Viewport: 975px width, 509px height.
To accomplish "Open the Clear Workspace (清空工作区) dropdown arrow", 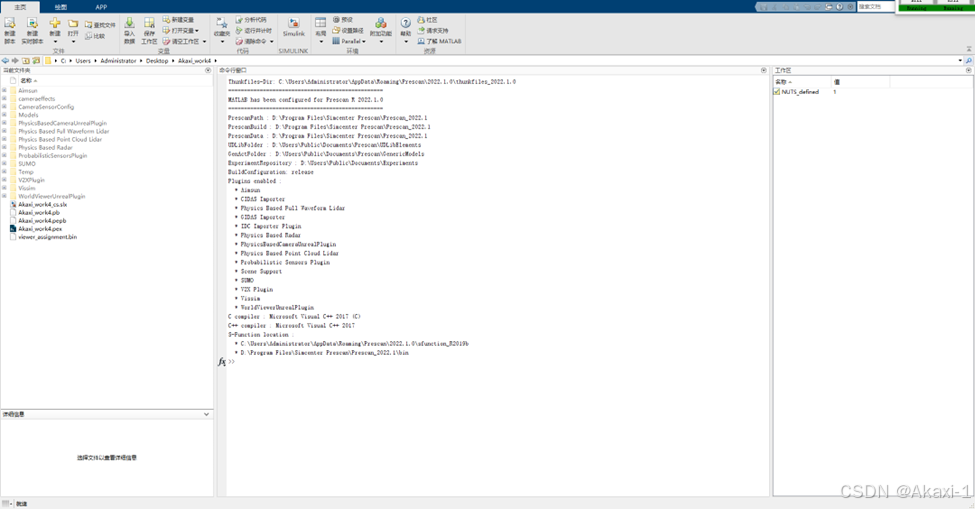I will 205,42.
